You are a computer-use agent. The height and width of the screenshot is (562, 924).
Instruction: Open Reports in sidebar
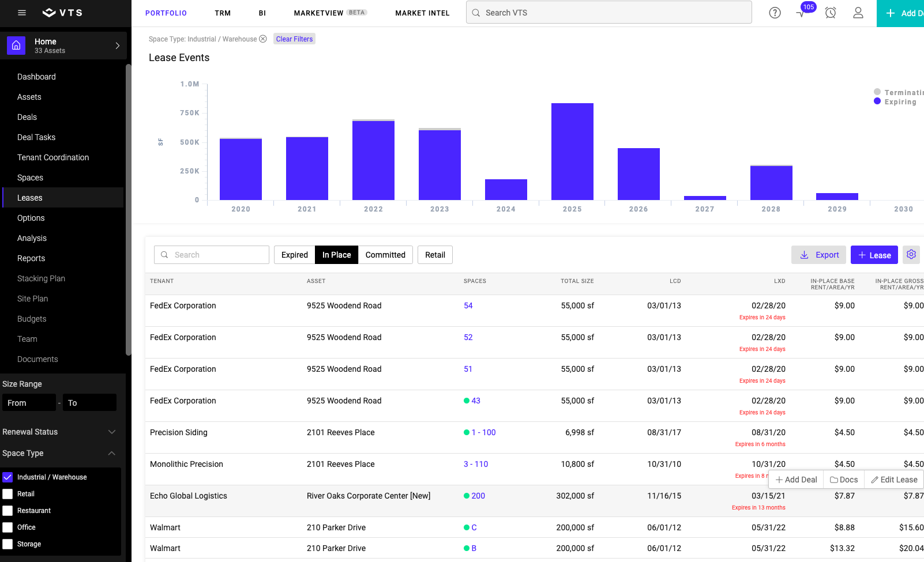pyautogui.click(x=31, y=258)
